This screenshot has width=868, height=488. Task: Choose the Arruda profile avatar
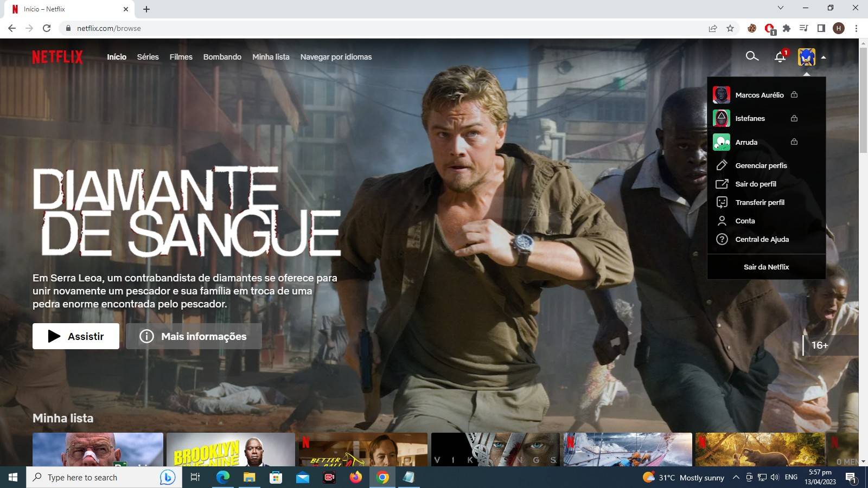point(721,142)
